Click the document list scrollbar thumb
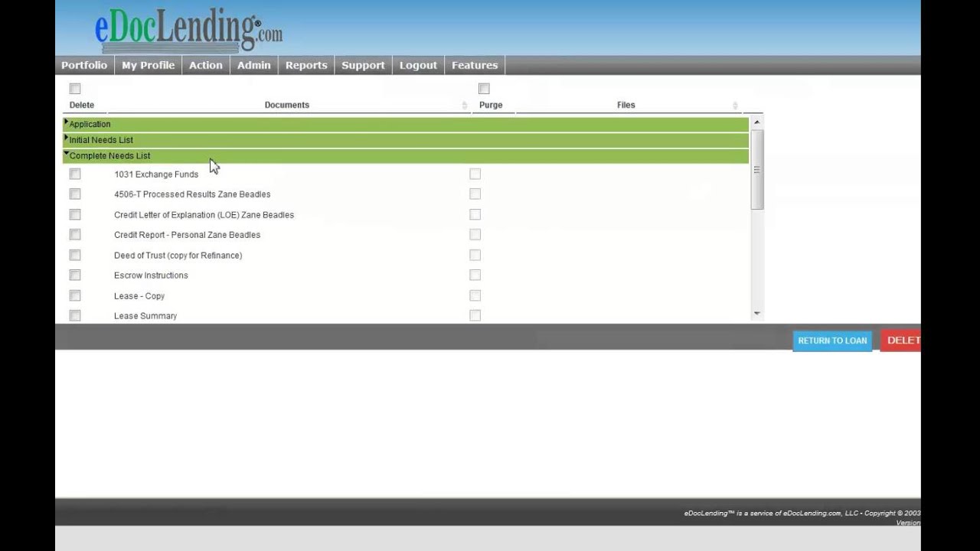This screenshot has height=551, width=980. (x=757, y=169)
